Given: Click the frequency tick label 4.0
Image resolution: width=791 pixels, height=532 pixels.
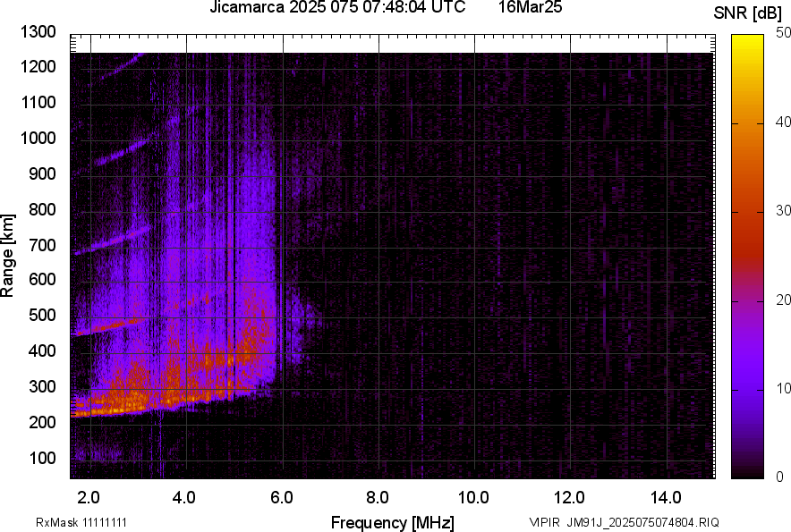Looking at the screenshot, I should click(x=184, y=498).
